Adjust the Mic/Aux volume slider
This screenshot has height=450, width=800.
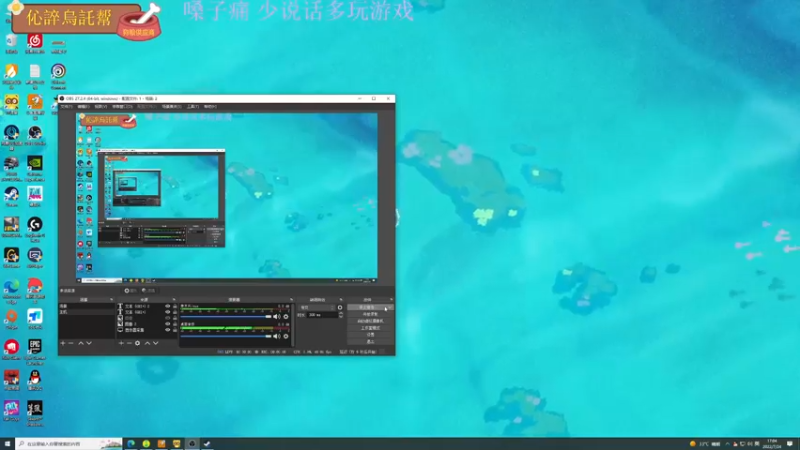(226, 317)
